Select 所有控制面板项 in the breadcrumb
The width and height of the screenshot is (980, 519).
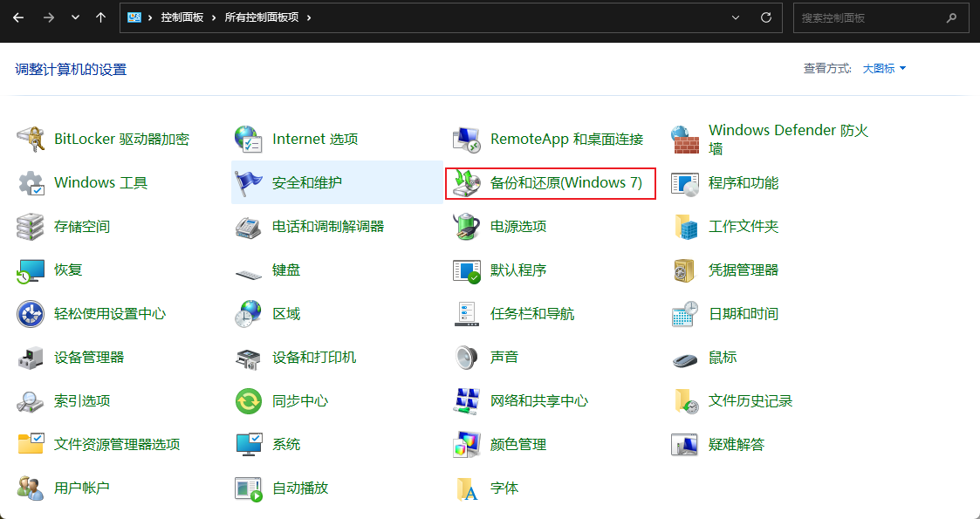click(261, 17)
